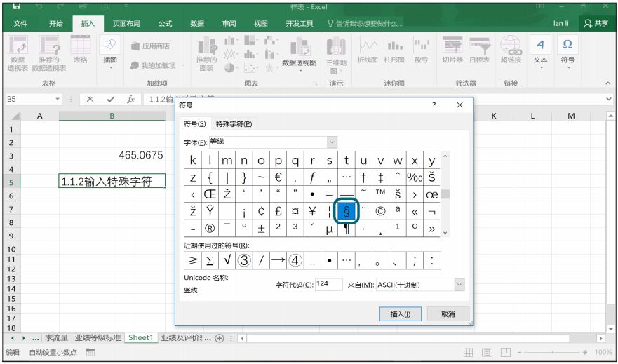618x364 pixels.
Task: Switch to Special Characters (特殊字符) tab
Action: tap(234, 123)
